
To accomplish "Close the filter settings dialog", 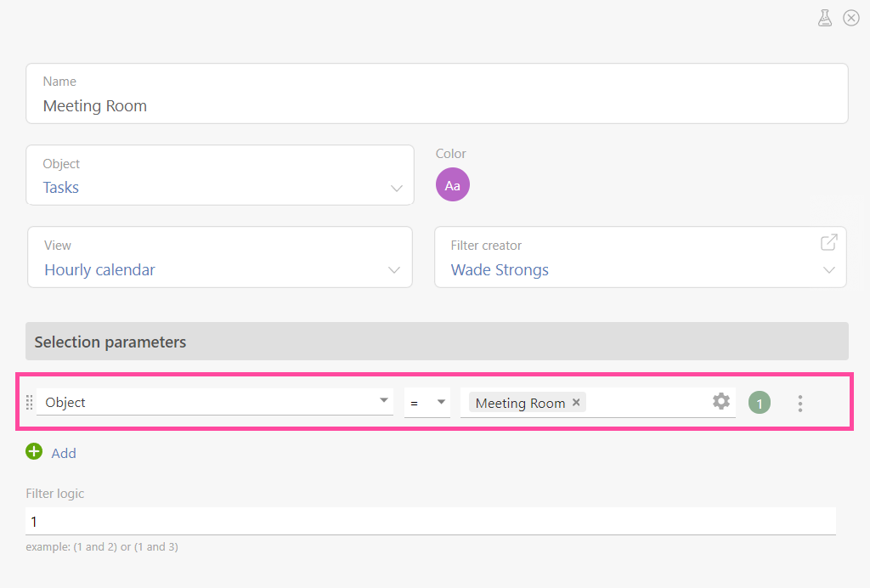I will point(851,19).
